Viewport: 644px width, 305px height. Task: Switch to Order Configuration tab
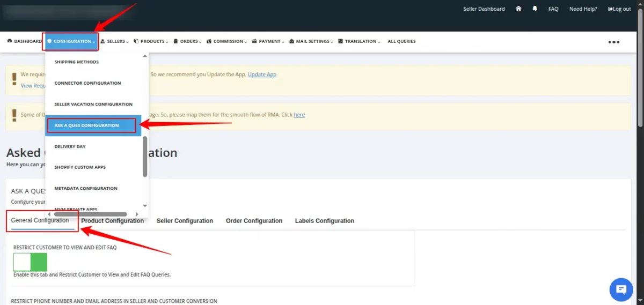tap(254, 221)
